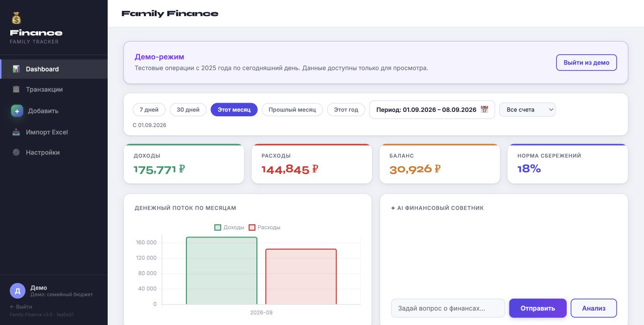Open the Импорт Excel page
The height and width of the screenshot is (325, 644).
(54, 132)
